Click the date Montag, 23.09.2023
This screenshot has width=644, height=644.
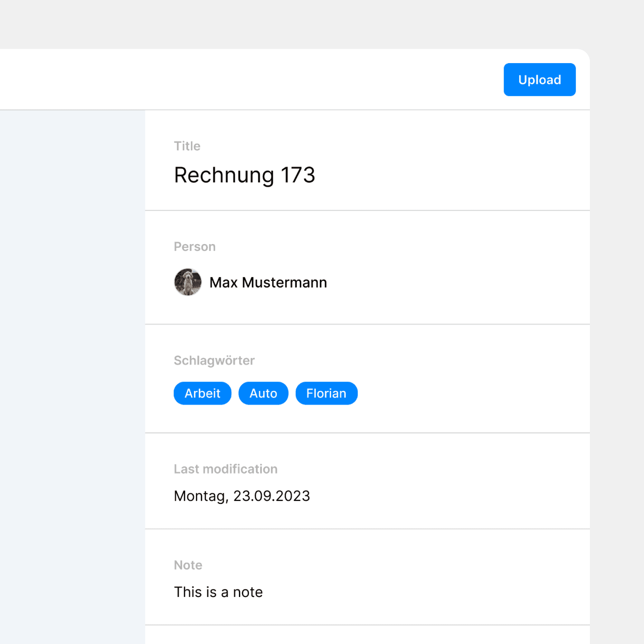click(x=242, y=496)
